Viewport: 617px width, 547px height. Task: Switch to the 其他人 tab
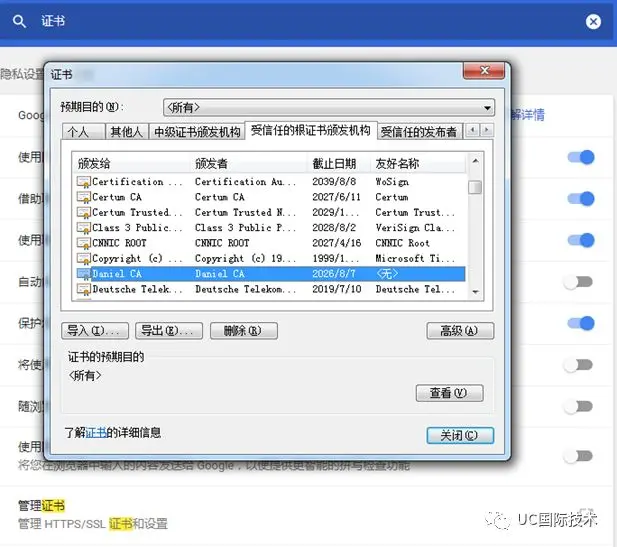127,131
